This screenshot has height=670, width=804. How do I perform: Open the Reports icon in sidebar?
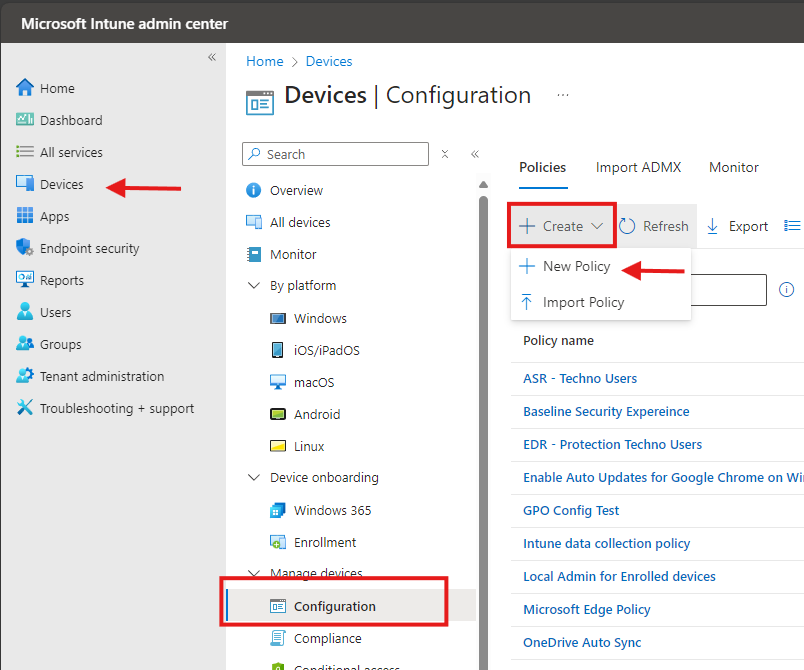tap(25, 279)
